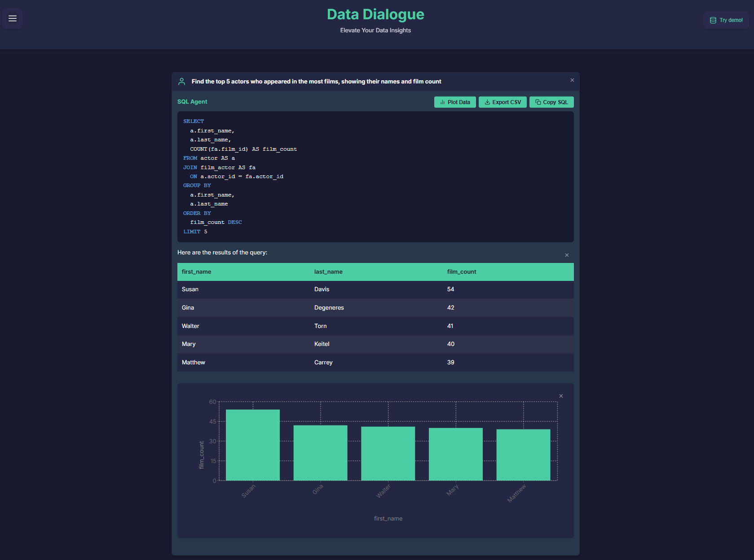Image resolution: width=754 pixels, height=560 pixels.
Task: Click the film count value 41
Action: point(450,326)
